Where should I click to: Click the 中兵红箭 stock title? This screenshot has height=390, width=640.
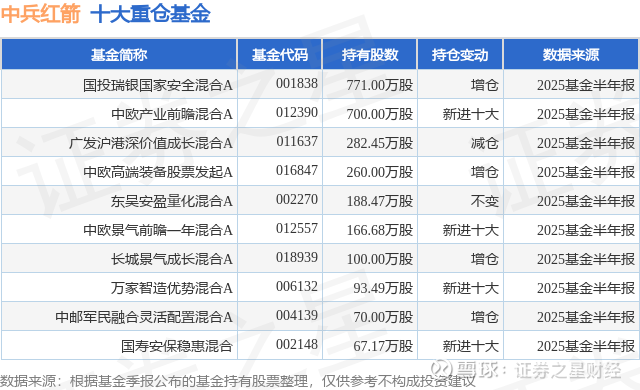(x=40, y=14)
